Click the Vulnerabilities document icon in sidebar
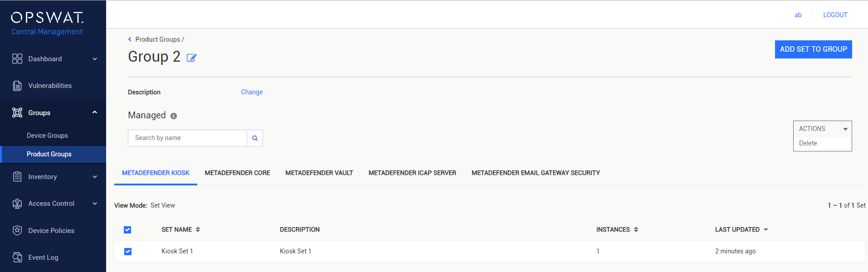Screen dimensions: 868x272 point(17,86)
